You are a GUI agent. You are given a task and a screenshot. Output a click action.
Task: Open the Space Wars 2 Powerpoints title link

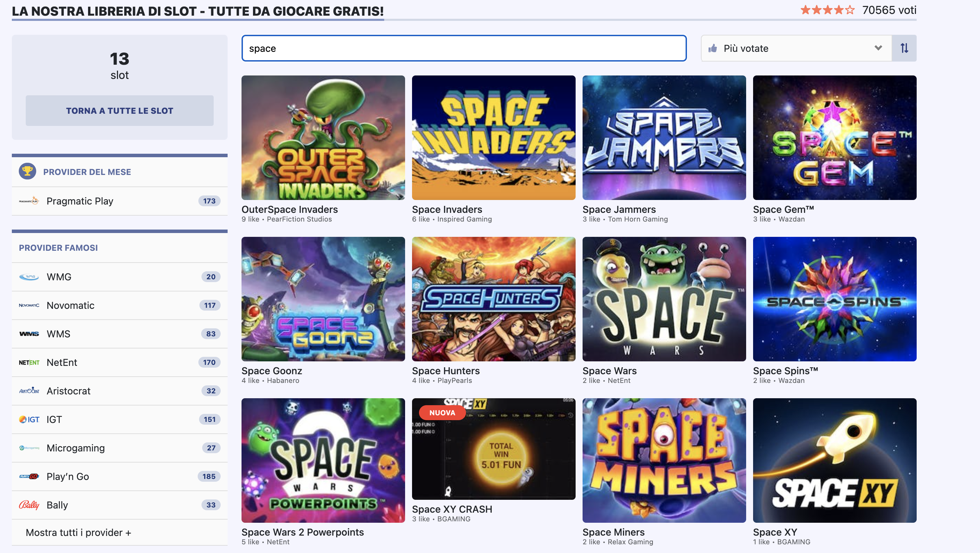(x=302, y=532)
